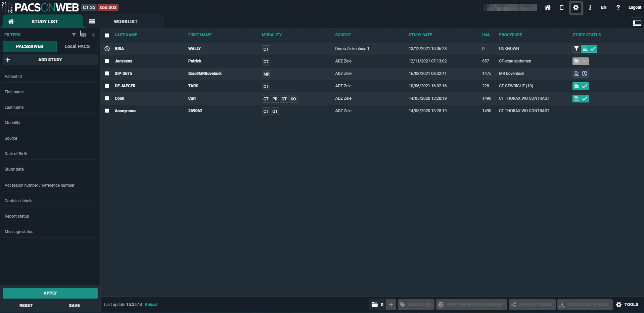This screenshot has height=313, width=644.
Task: Collapse the Filters panel with the chevron
Action: click(93, 35)
